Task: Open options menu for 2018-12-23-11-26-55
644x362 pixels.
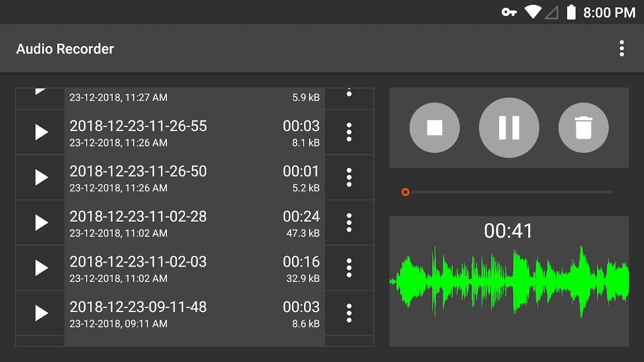Action: point(349,132)
